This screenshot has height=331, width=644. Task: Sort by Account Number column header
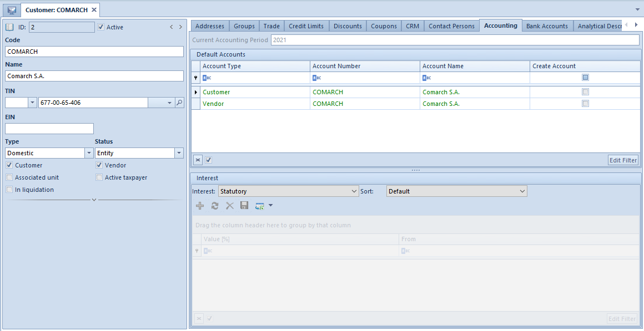coord(365,66)
